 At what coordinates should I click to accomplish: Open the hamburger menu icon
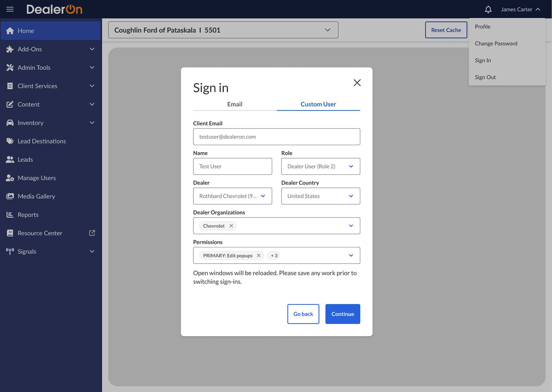tap(10, 9)
